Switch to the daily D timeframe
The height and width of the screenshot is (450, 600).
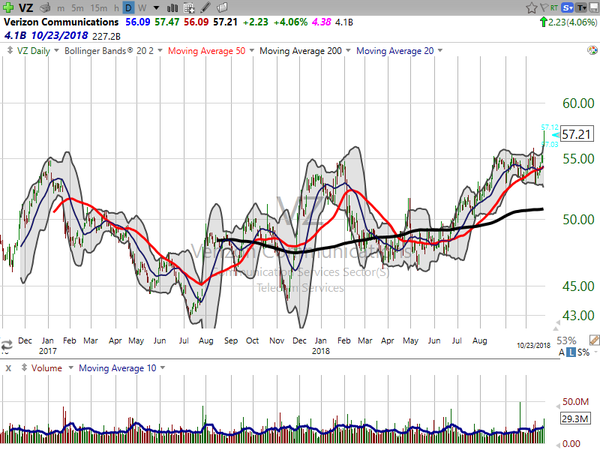coord(129,8)
